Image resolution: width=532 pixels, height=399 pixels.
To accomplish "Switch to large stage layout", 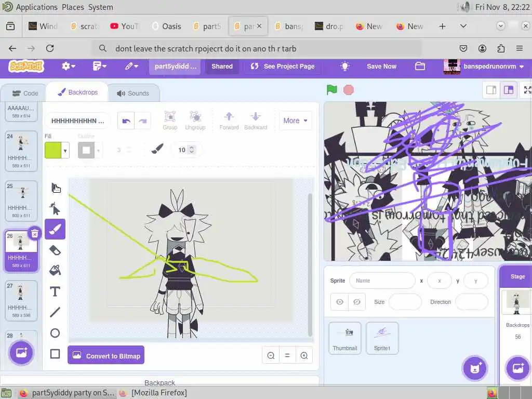I will (508, 90).
